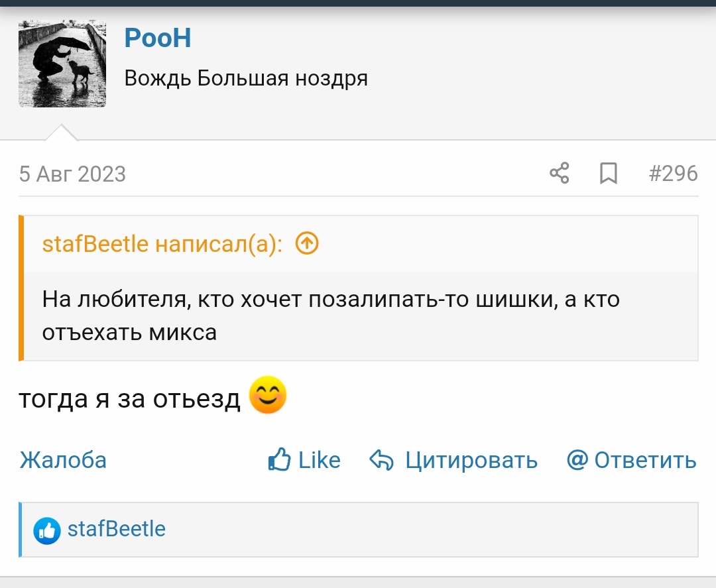716x588 pixels.
Task: Like the post via the Like label
Action: tap(319, 459)
